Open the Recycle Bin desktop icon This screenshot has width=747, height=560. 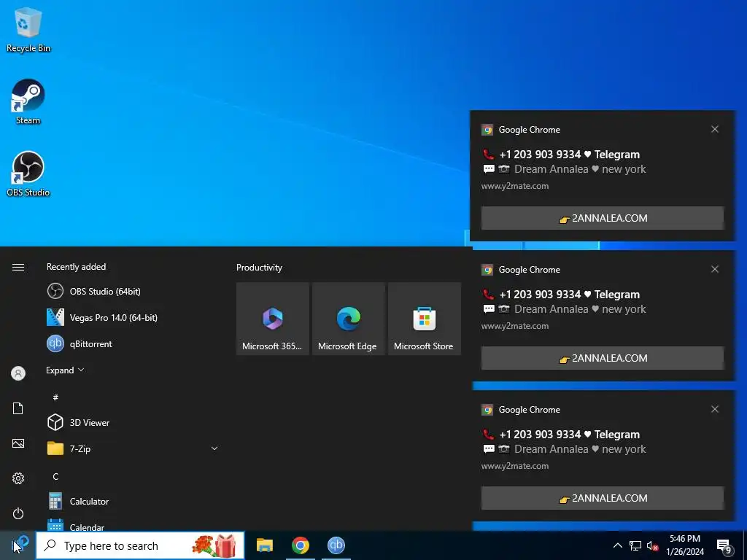pos(28,30)
